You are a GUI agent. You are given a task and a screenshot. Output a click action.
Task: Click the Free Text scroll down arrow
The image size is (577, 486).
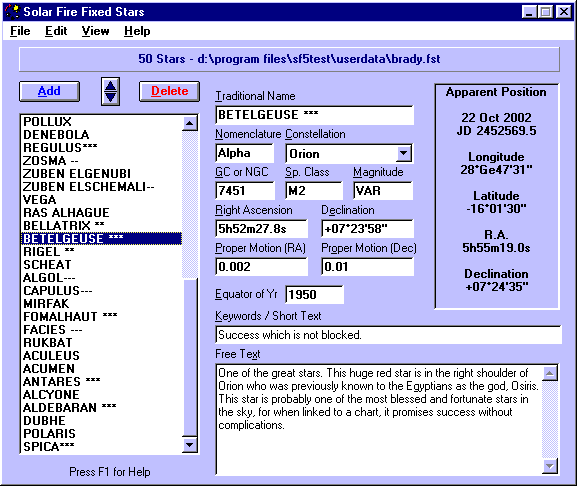click(550, 466)
